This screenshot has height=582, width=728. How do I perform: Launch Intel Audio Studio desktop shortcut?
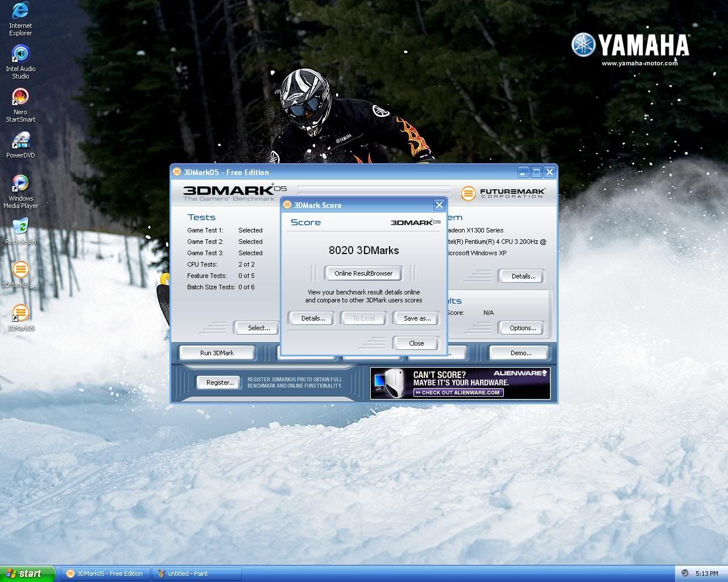pos(20,55)
